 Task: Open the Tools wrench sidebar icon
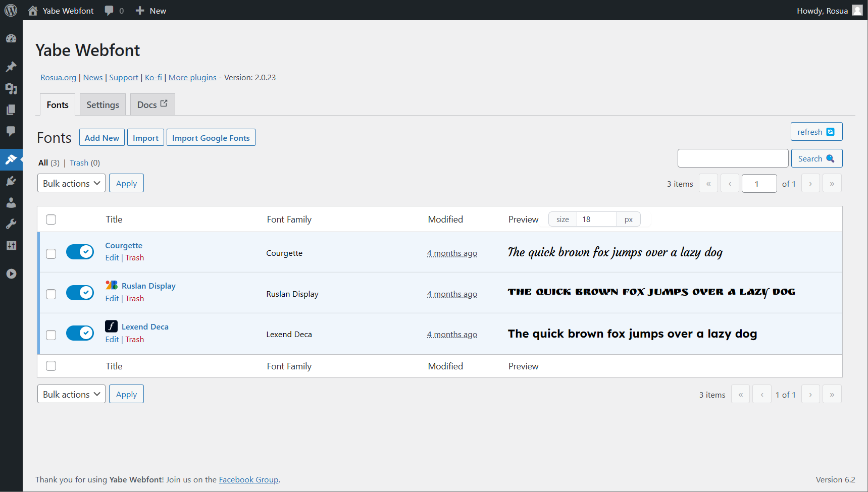[x=11, y=224]
